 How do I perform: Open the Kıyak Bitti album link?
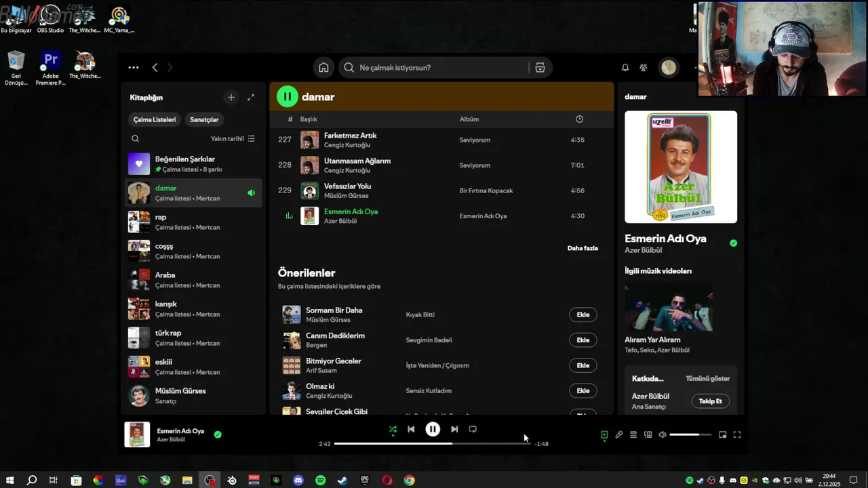pos(420,315)
